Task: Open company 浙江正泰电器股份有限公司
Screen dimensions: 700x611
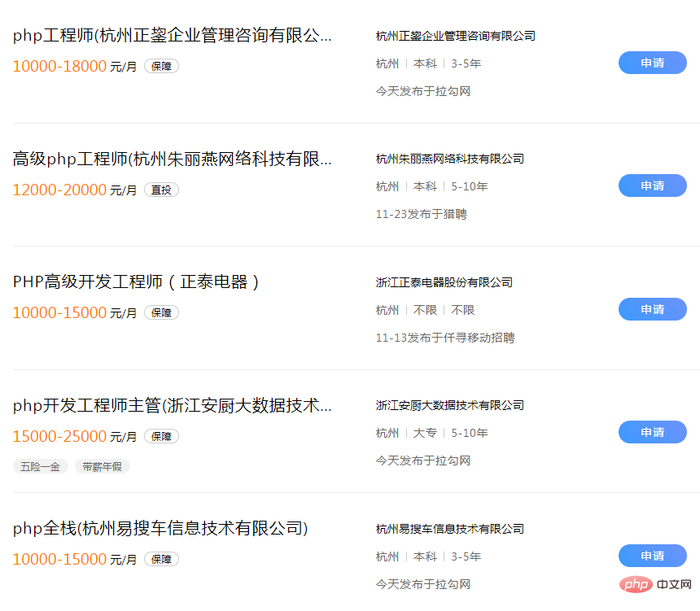Action: (444, 282)
